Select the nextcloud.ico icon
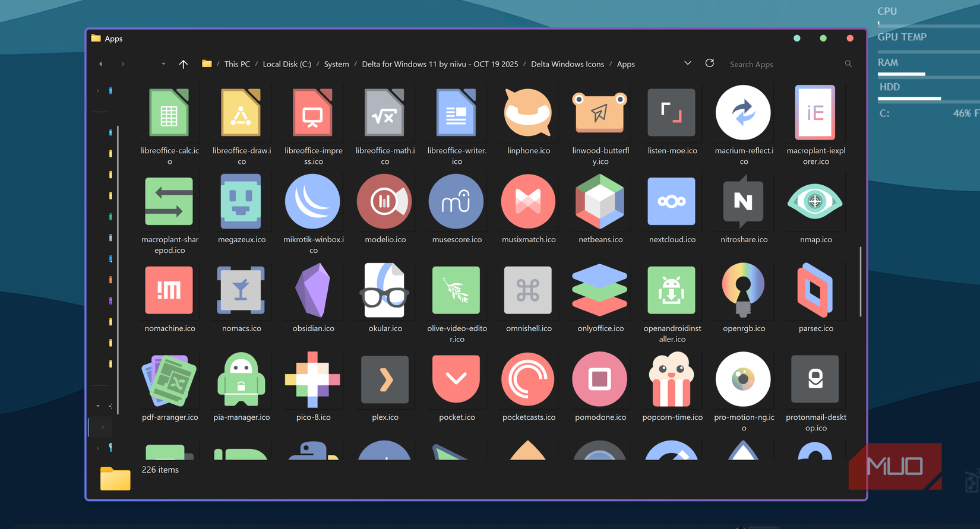The height and width of the screenshot is (529, 980). pyautogui.click(x=672, y=202)
